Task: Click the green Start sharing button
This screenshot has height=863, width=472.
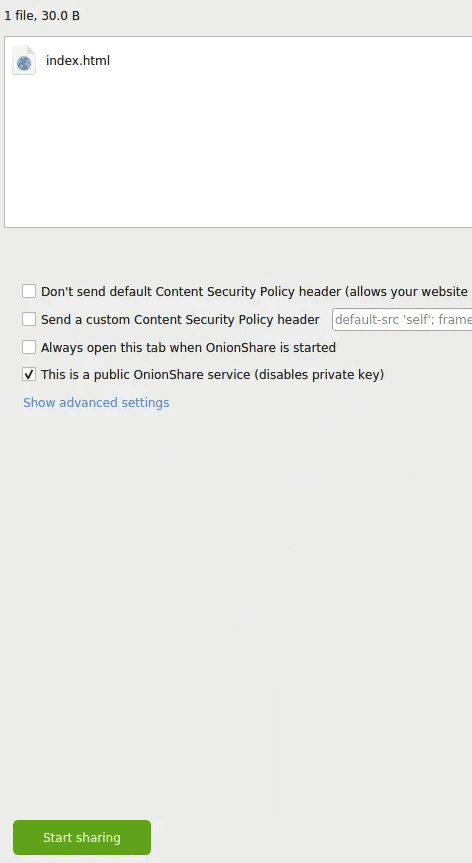Action: click(x=82, y=837)
